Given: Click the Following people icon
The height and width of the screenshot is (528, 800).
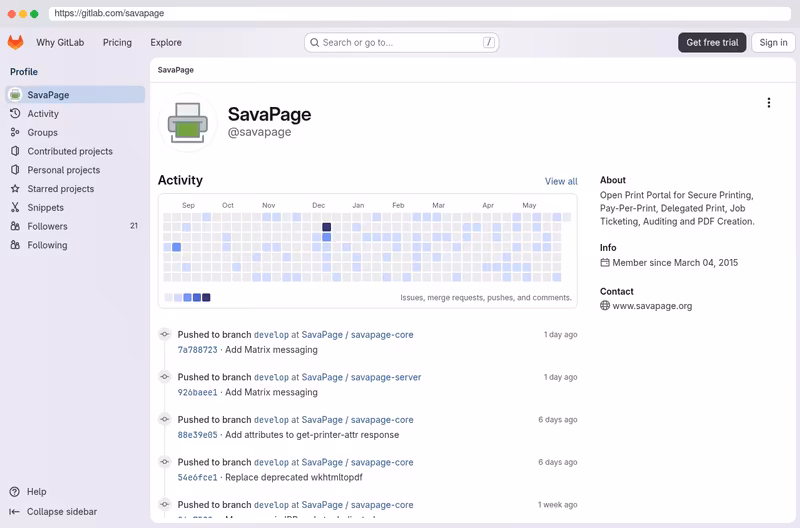Looking at the screenshot, I should click(x=15, y=245).
